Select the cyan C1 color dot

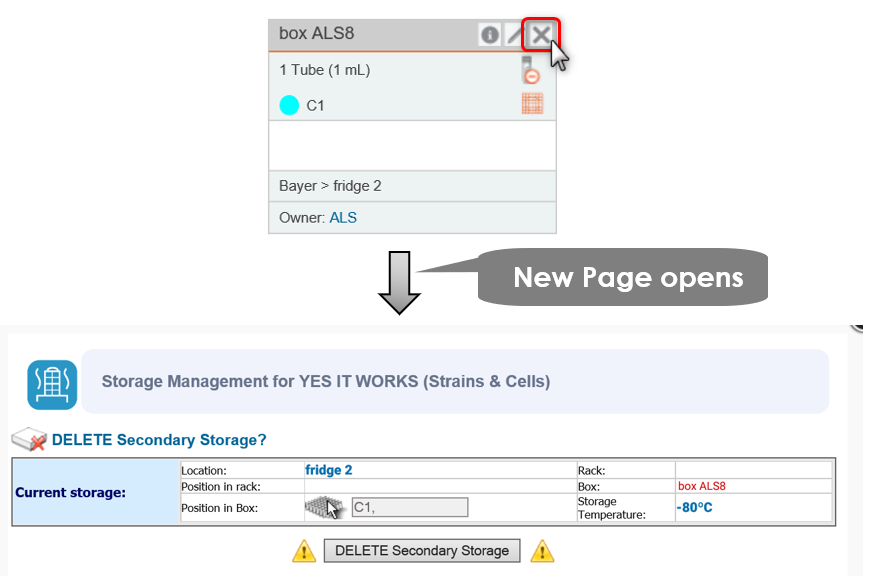(289, 105)
